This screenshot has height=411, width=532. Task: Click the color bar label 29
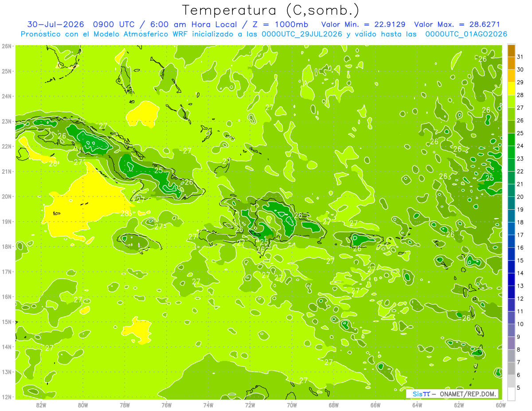[x=520, y=82]
